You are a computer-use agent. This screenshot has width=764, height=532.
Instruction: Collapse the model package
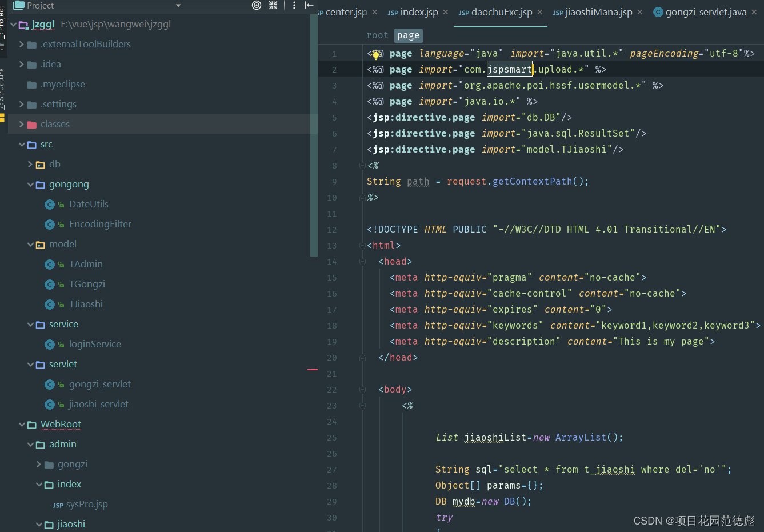[x=30, y=245]
